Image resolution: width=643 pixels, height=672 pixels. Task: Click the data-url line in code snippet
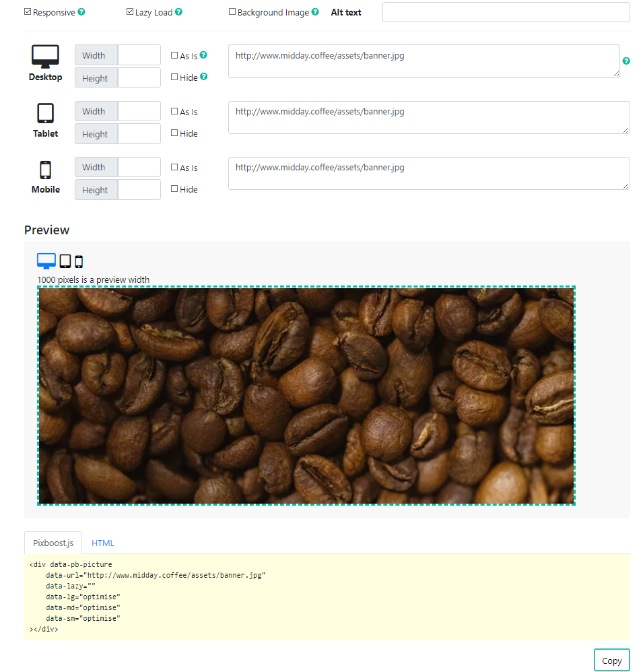coord(156,575)
